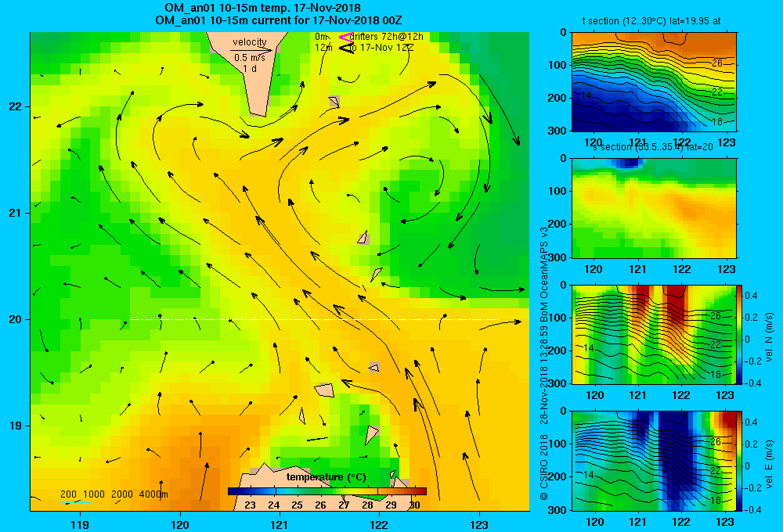Click longitude label 121 on the main map
The width and height of the screenshot is (783, 532).
[x=280, y=524]
